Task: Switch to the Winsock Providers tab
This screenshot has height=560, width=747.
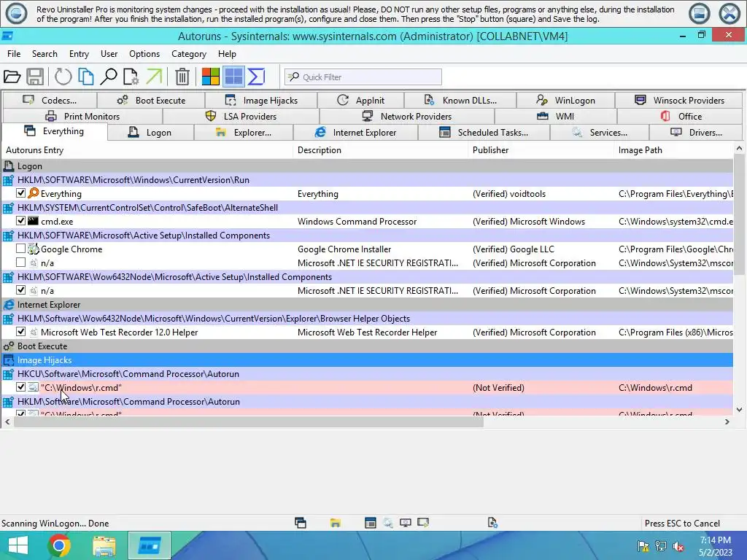Action: (x=679, y=100)
